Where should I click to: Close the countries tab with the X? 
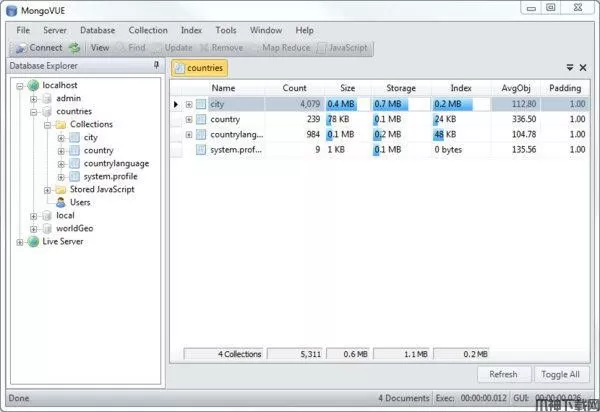(583, 68)
